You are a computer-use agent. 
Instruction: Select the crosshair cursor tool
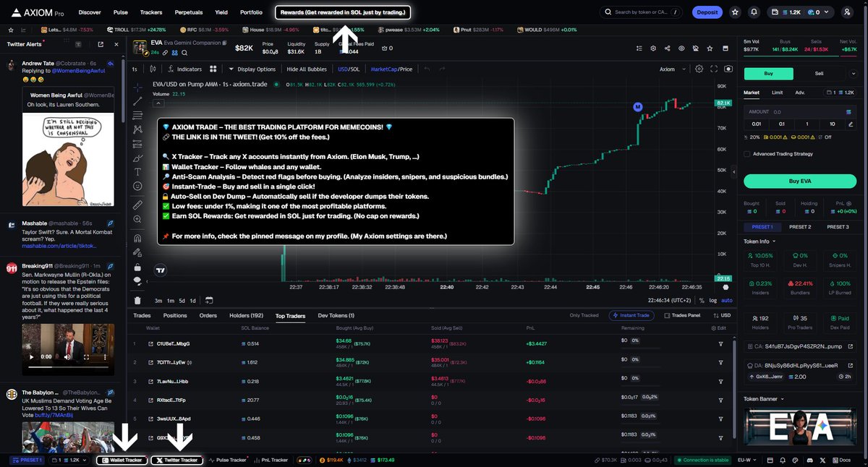pyautogui.click(x=137, y=87)
